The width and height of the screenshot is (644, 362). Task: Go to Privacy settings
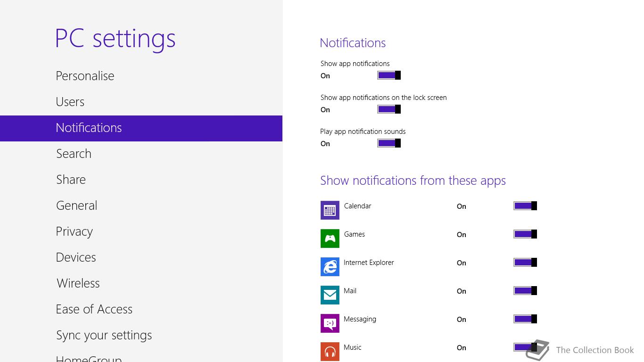pyautogui.click(x=141, y=231)
